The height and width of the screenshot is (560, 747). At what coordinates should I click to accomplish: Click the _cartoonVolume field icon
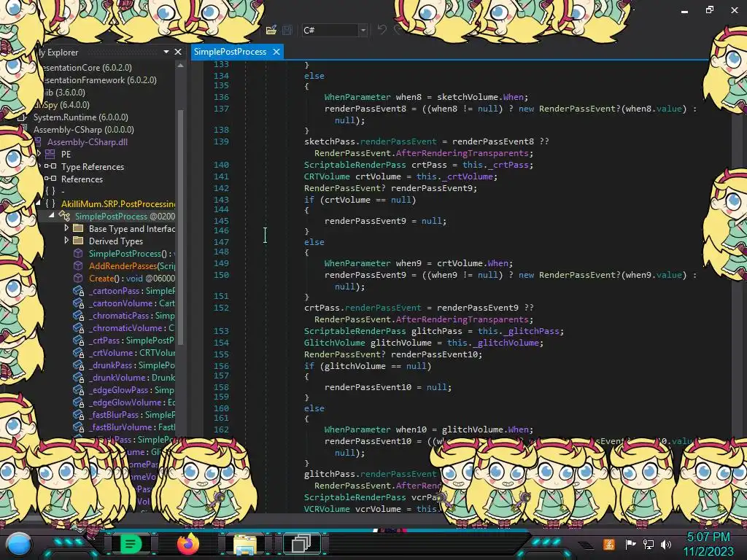click(x=78, y=303)
